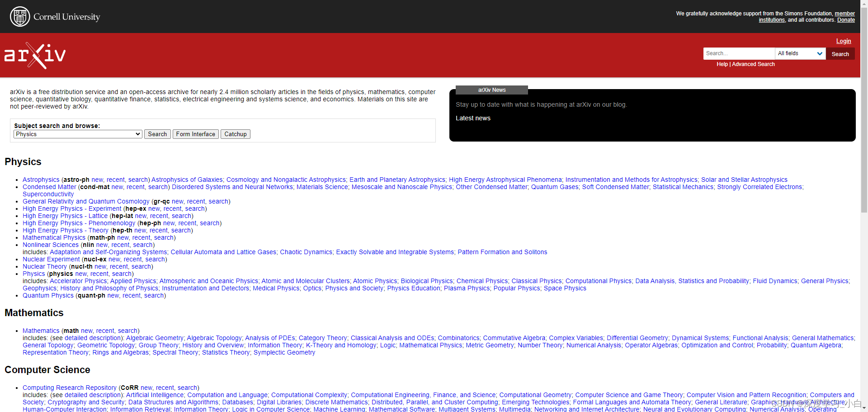Click new listings for astro-ph
This screenshot has height=412, width=868.
point(97,180)
